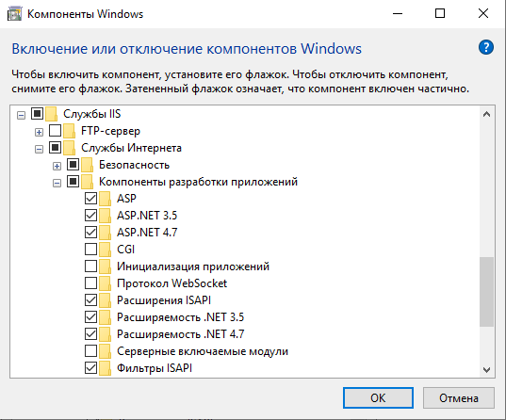Click the Отмена button

click(459, 397)
